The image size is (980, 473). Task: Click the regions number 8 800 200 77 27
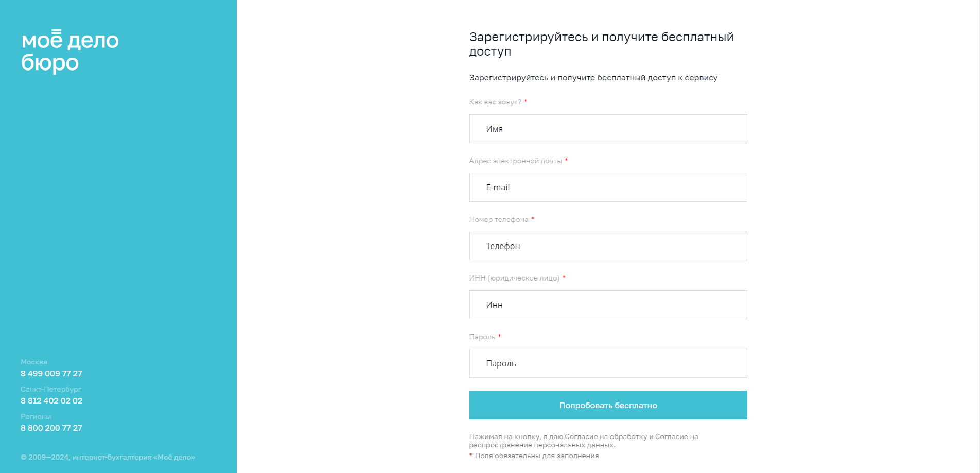coord(51,428)
